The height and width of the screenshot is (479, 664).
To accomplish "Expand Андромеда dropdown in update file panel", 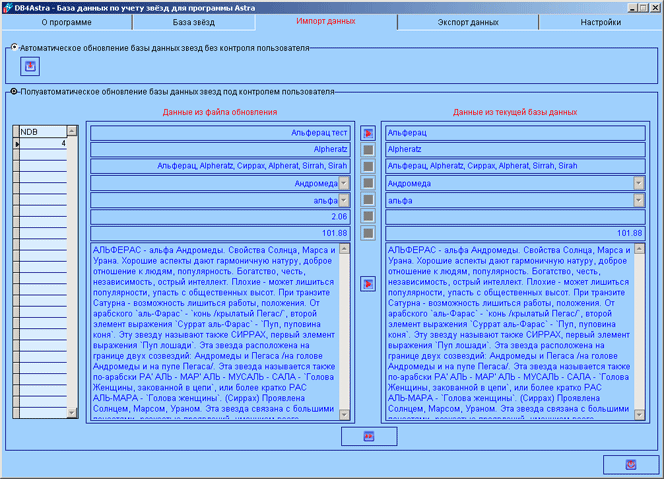I will tap(344, 183).
